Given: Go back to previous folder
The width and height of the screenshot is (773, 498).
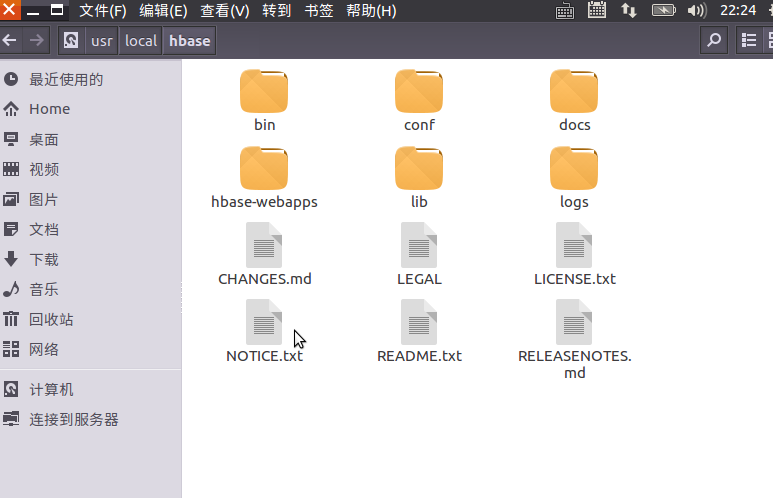Looking at the screenshot, I should 10,40.
